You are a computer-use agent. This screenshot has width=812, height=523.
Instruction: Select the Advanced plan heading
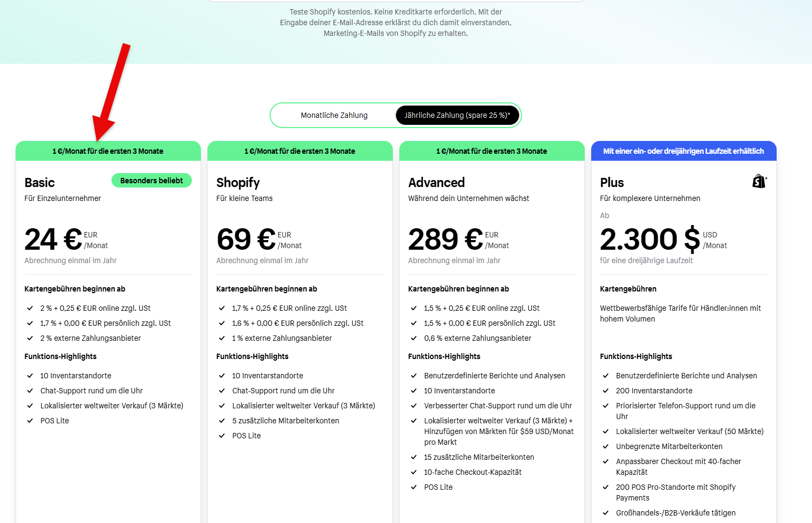pos(436,183)
